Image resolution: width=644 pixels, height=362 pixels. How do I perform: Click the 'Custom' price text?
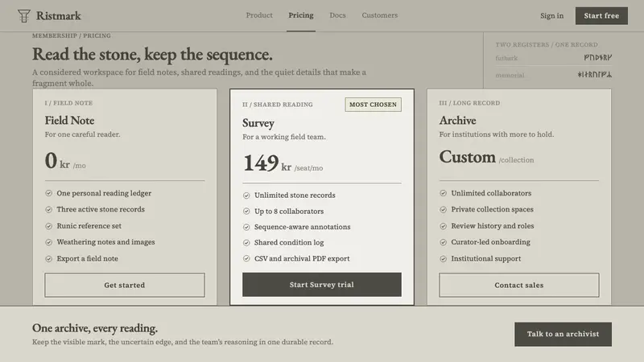click(468, 157)
